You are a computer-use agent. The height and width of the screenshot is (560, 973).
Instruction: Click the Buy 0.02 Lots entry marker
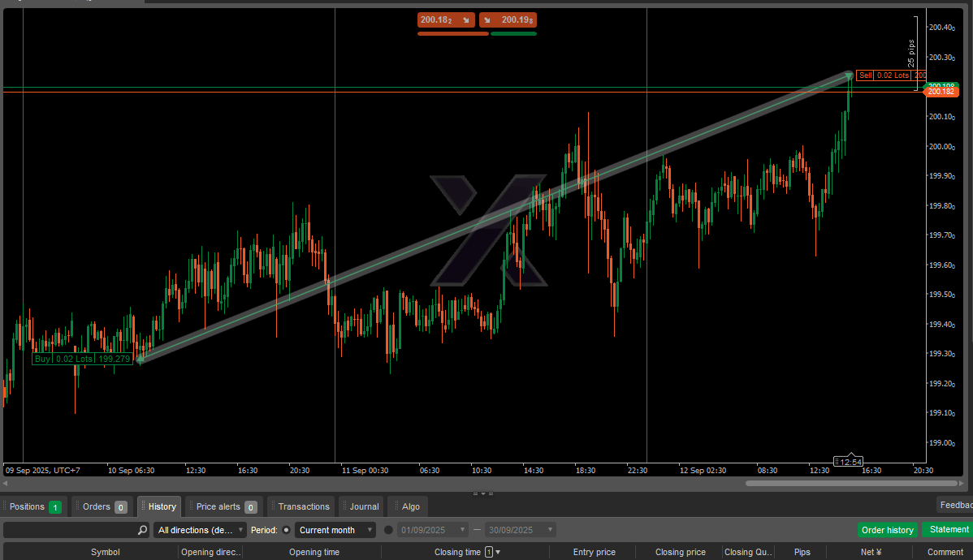click(81, 359)
